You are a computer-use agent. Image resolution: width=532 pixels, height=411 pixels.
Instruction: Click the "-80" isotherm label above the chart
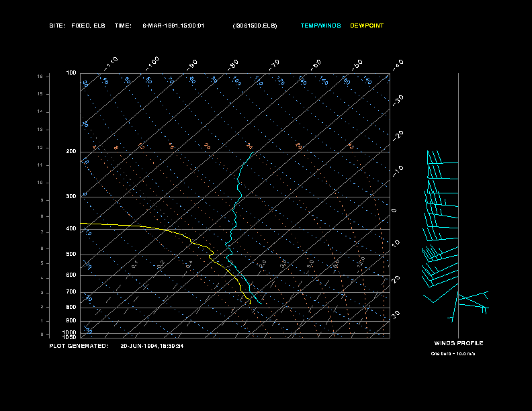tap(233, 65)
